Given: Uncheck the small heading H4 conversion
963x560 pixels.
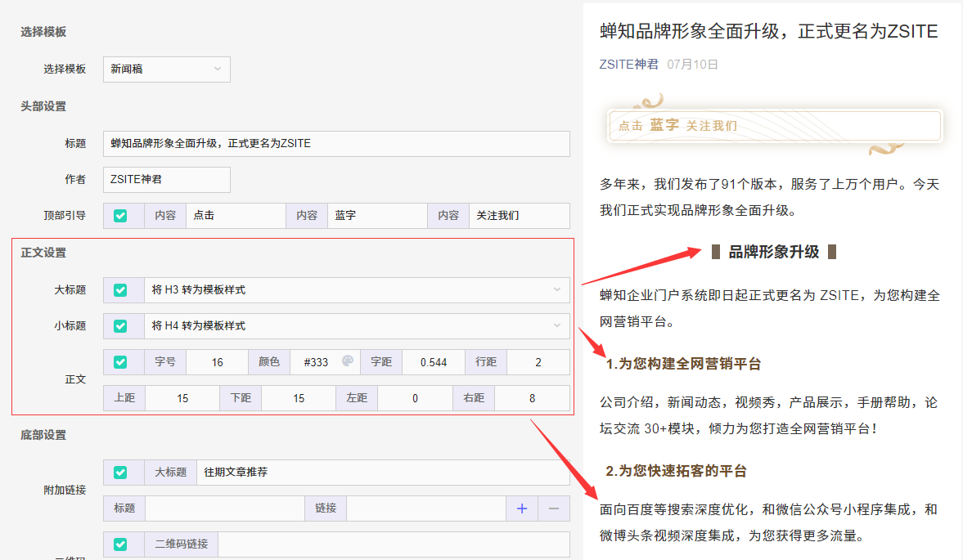Looking at the screenshot, I should (120, 326).
